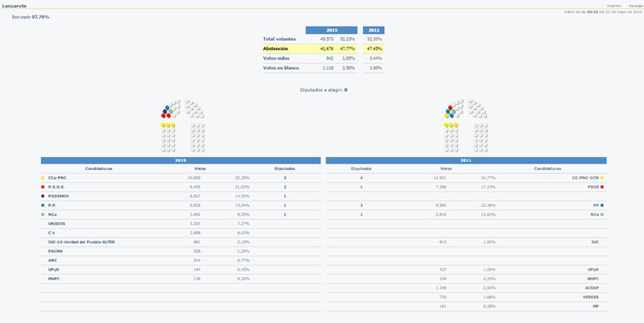Click the UNIDOS party name
This screenshot has height=323, width=644.
pos(57,223)
